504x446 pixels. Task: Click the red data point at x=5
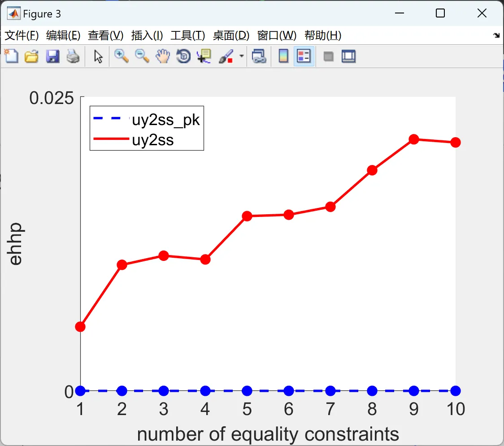click(x=247, y=216)
